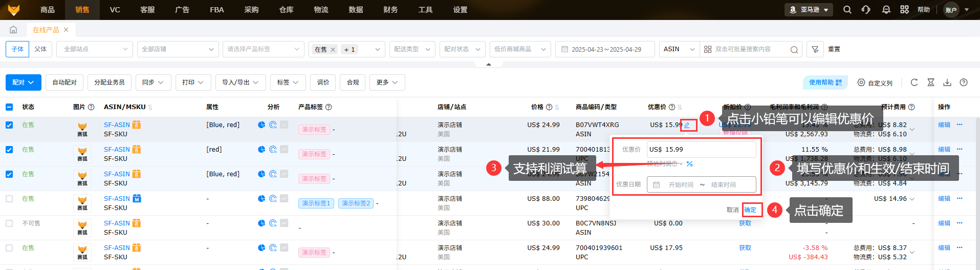Close the 在线产品 tab

[66, 30]
